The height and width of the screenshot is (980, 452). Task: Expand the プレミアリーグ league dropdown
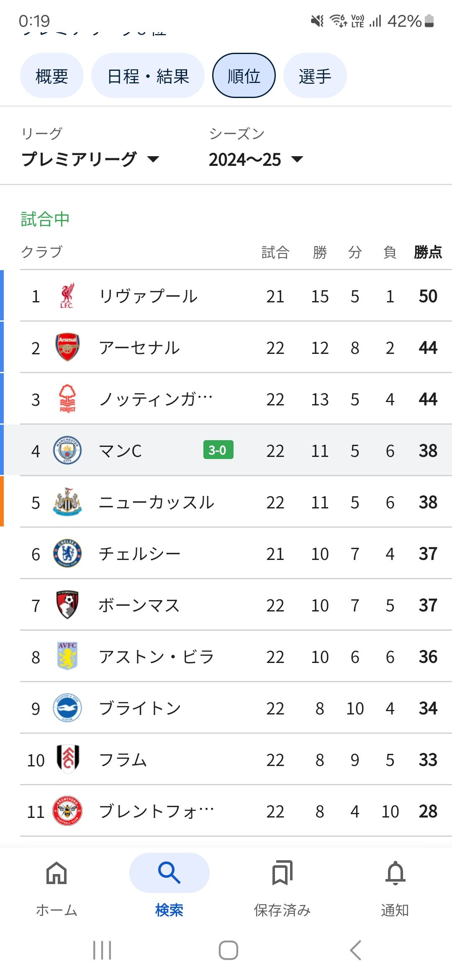[x=90, y=159]
